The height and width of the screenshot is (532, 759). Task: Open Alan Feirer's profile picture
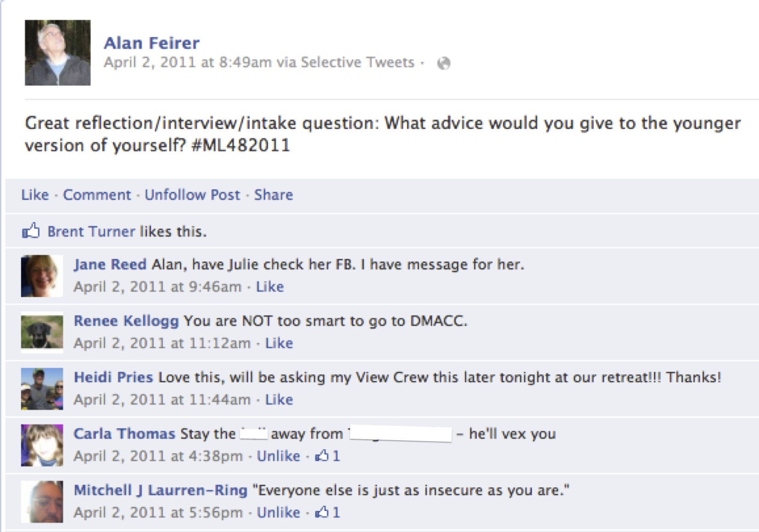pos(58,53)
